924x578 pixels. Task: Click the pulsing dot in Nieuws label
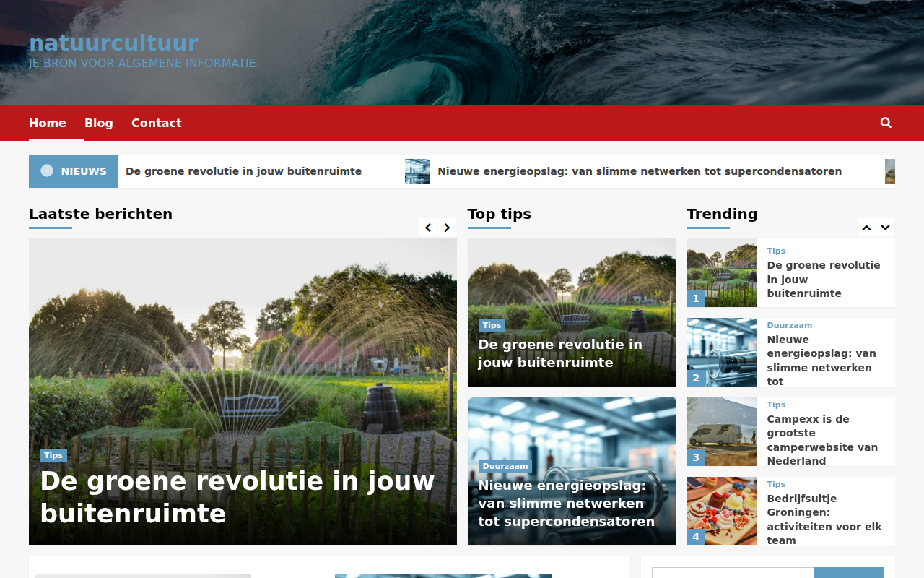[x=47, y=171]
